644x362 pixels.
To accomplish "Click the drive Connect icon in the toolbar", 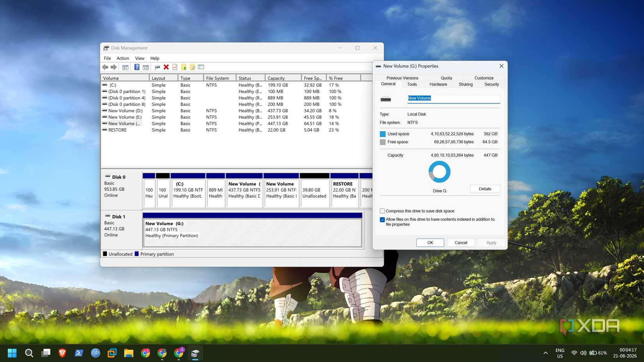I will tap(157, 67).
